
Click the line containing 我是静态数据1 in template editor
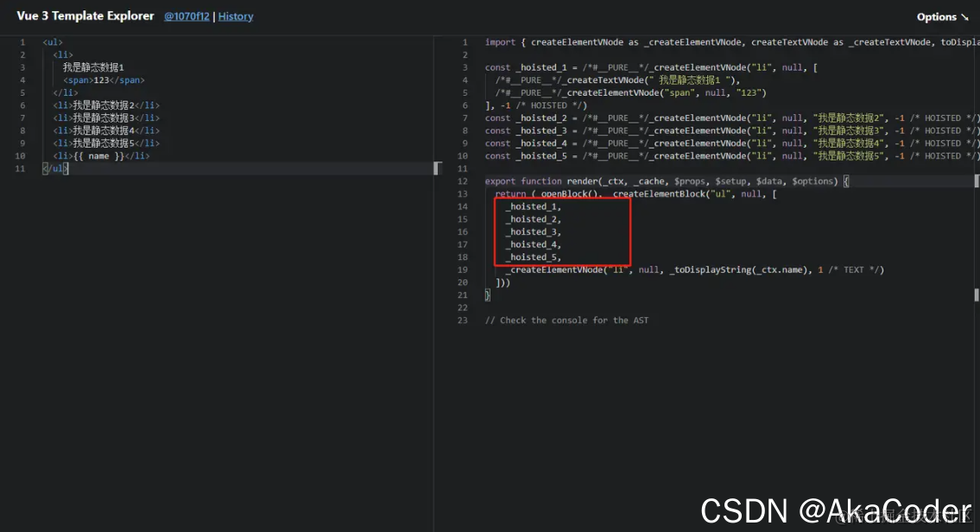[93, 67]
